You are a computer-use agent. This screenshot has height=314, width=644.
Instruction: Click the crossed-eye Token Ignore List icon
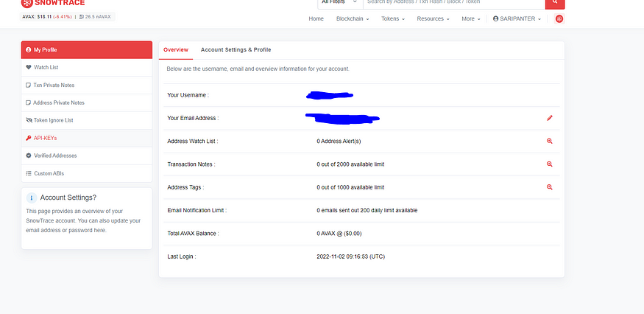pyautogui.click(x=29, y=121)
